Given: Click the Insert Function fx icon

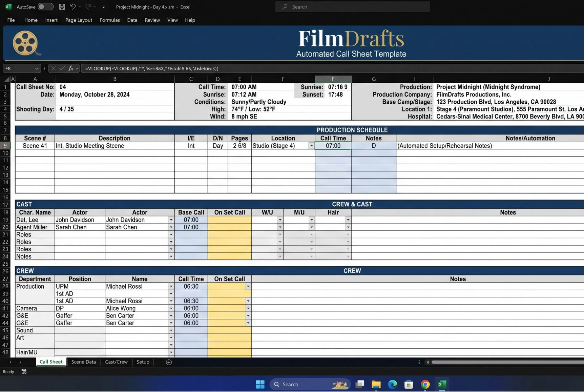Looking at the screenshot, I should point(70,68).
